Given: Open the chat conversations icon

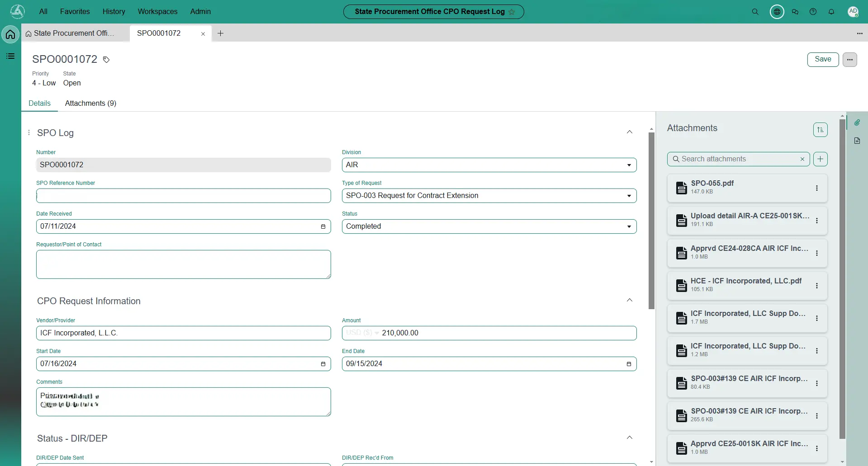Looking at the screenshot, I should point(795,12).
